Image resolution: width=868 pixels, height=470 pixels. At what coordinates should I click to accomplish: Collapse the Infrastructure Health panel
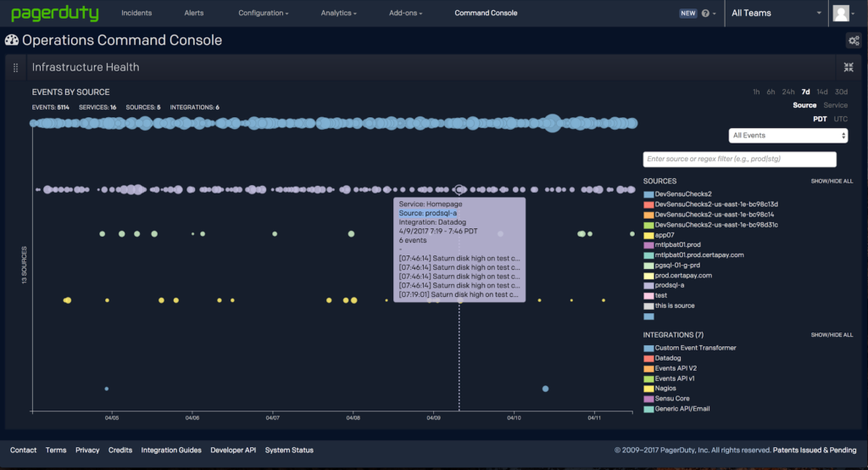click(849, 67)
